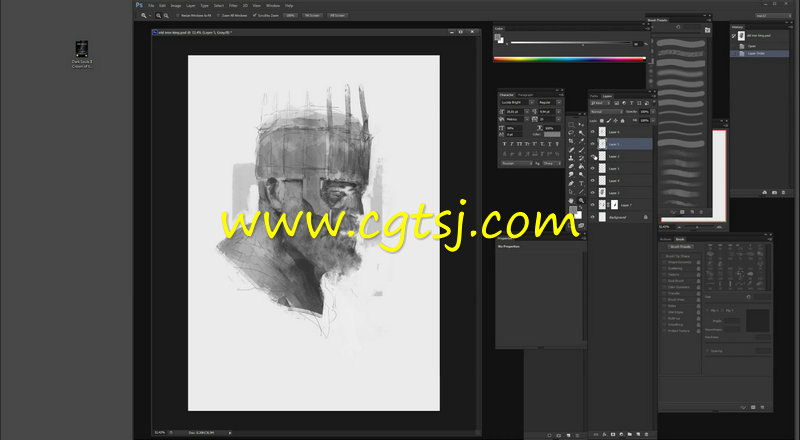The width and height of the screenshot is (800, 440).
Task: Select the Lasso tool
Action: click(571, 133)
